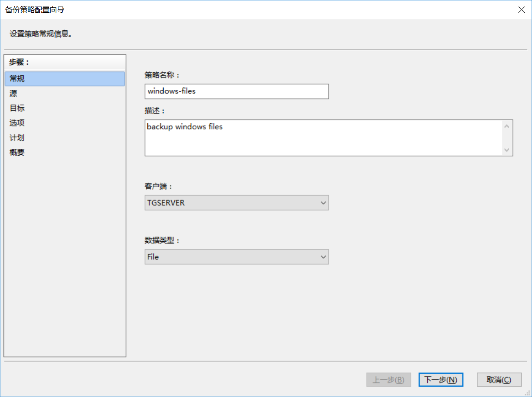Click the 步骤 panel header
532x397 pixels.
coord(19,62)
